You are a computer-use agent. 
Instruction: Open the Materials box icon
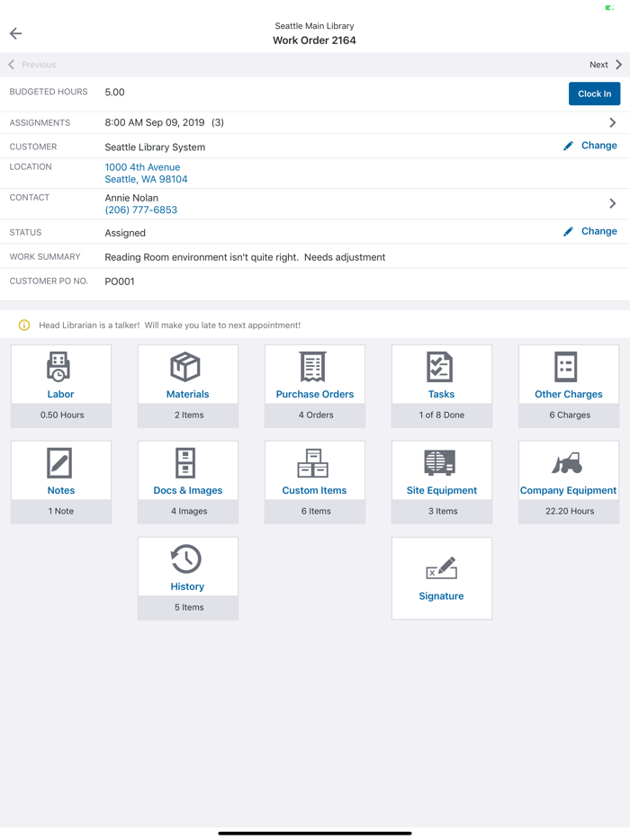(x=185, y=366)
